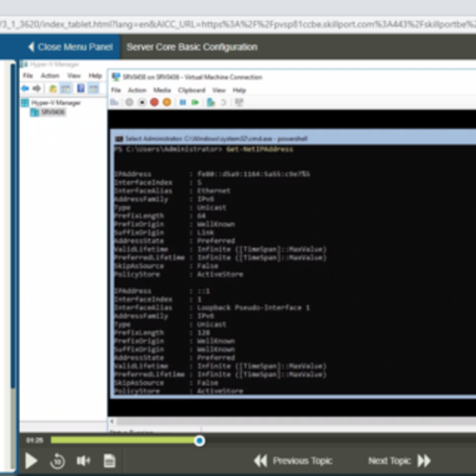Screen dimensions: 476x476
Task: Toggle the Show/Hide Console Tree toolbar icon
Action: click(x=65, y=89)
